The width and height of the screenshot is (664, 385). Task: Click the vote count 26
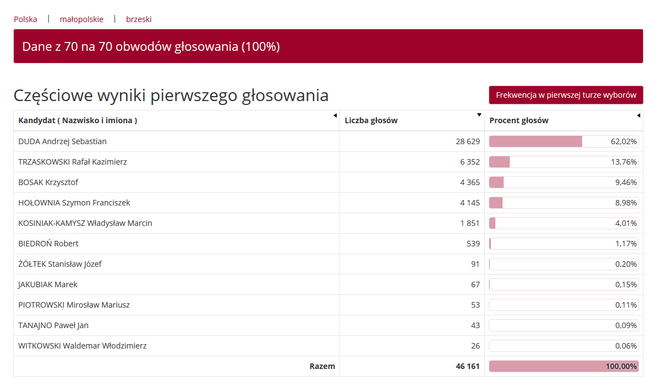(475, 346)
